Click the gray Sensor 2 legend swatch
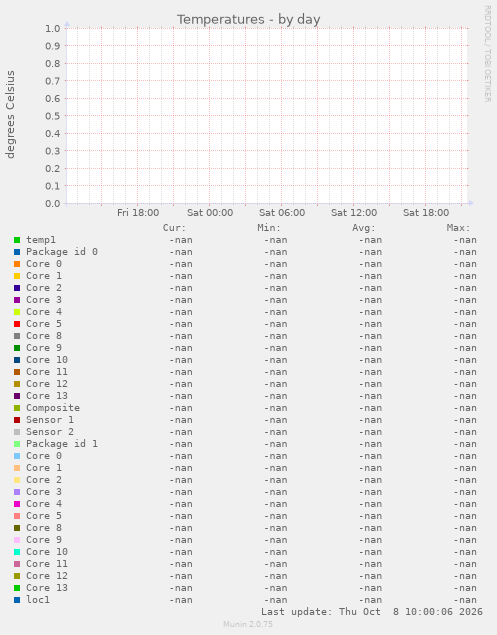This screenshot has height=635, width=497. [x=17, y=432]
